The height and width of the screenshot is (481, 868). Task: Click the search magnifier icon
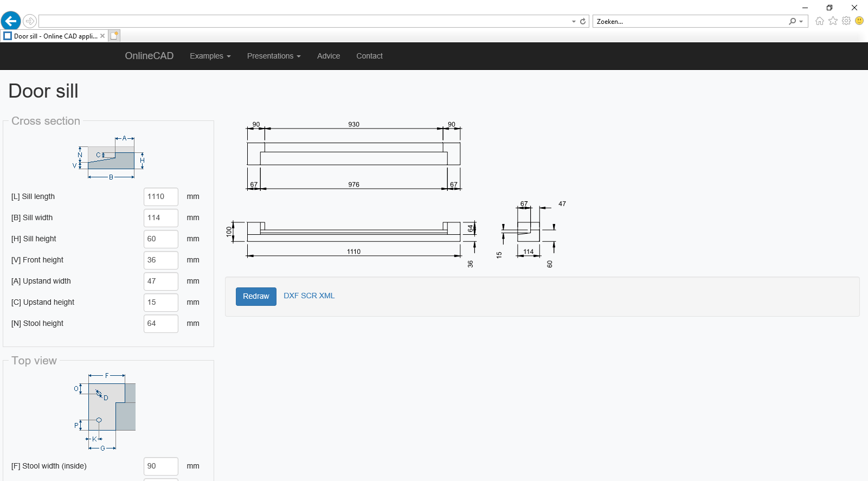(793, 21)
